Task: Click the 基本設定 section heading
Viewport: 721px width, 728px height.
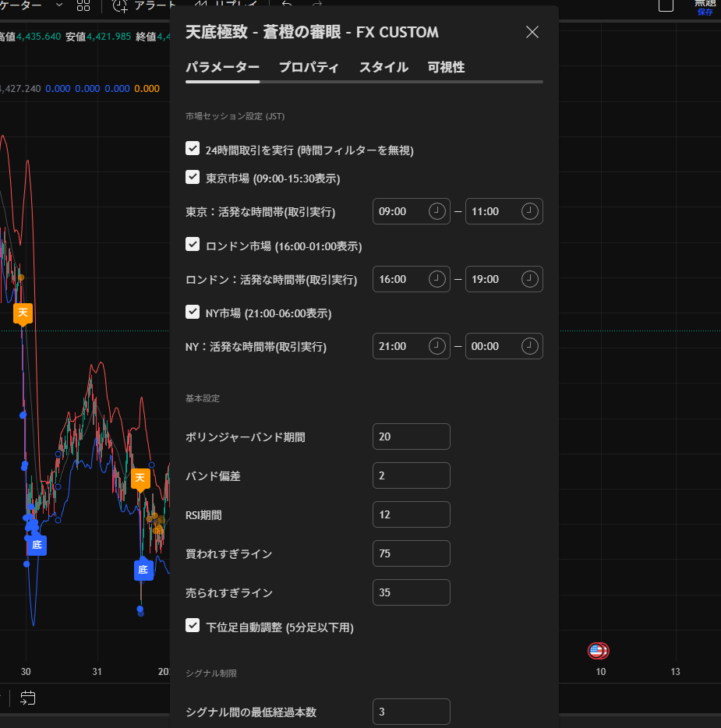Action: click(x=203, y=398)
